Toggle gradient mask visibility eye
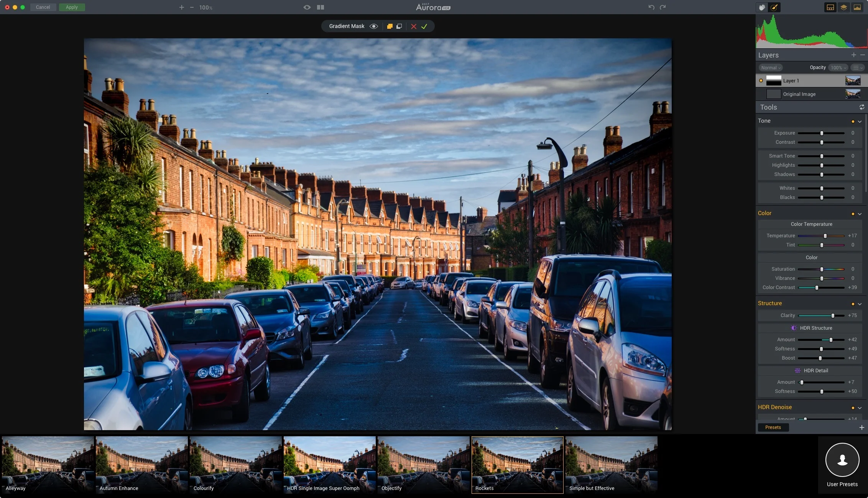868x498 pixels. (373, 26)
